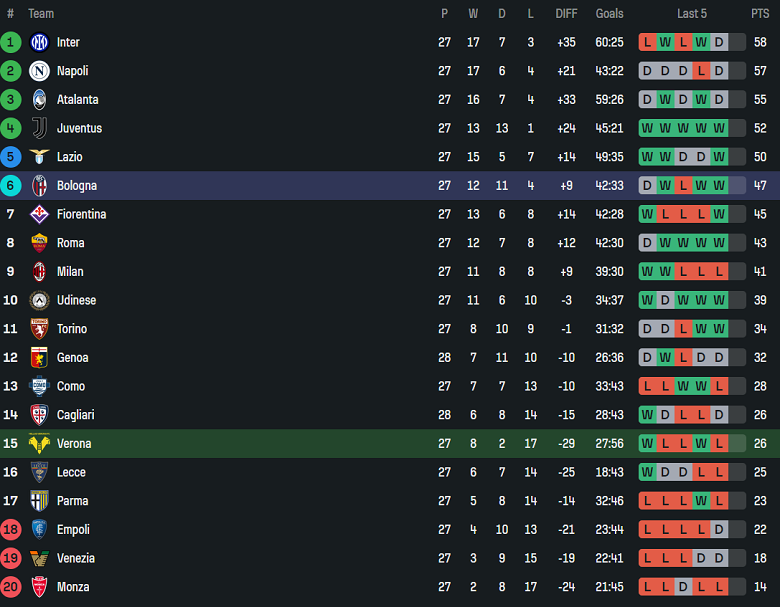Click the Last 5 column header
Screen dimensions: 780x607
click(692, 14)
